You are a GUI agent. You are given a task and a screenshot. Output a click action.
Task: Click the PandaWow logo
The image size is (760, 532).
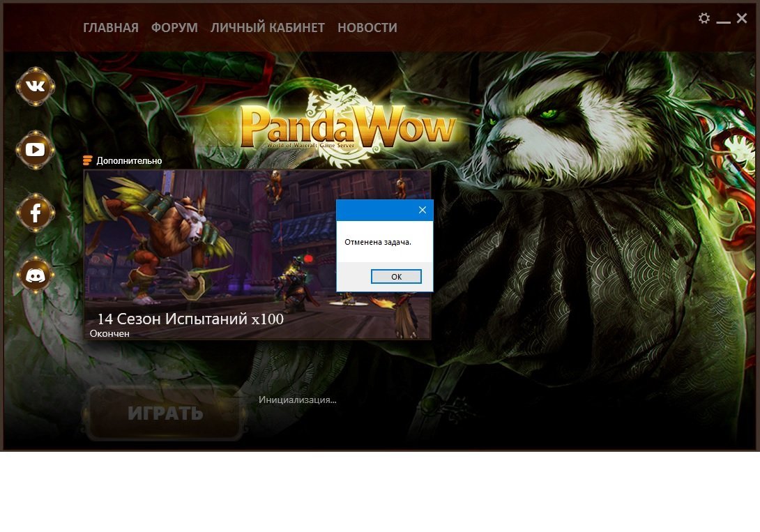click(347, 129)
